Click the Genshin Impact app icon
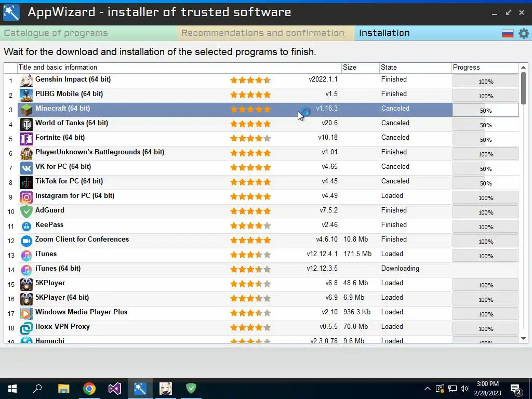This screenshot has height=399, width=532. pyautogui.click(x=26, y=81)
